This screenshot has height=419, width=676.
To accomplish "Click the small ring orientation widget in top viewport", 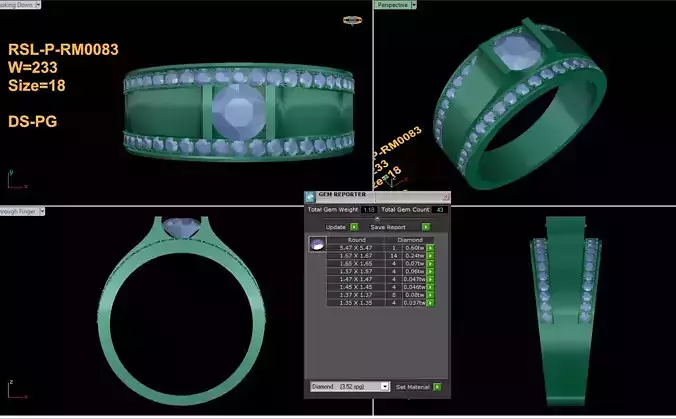I will point(352,20).
